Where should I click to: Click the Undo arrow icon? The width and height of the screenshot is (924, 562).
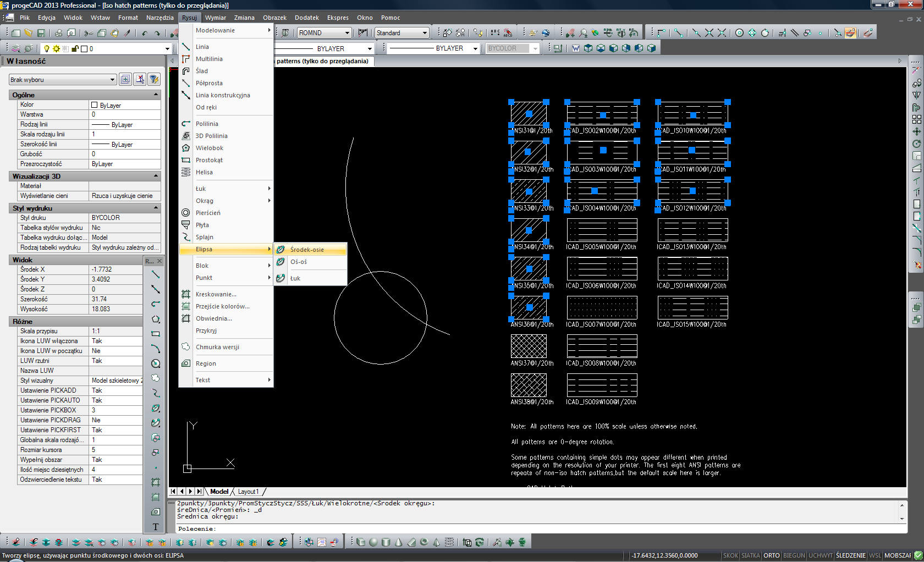pyautogui.click(x=145, y=33)
